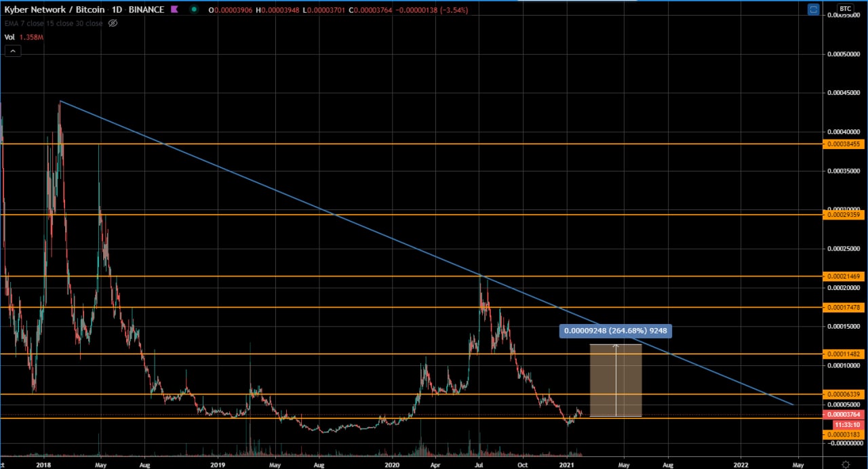868x469 pixels.
Task: Click the blue 264.68% measurement label
Action: [616, 331]
